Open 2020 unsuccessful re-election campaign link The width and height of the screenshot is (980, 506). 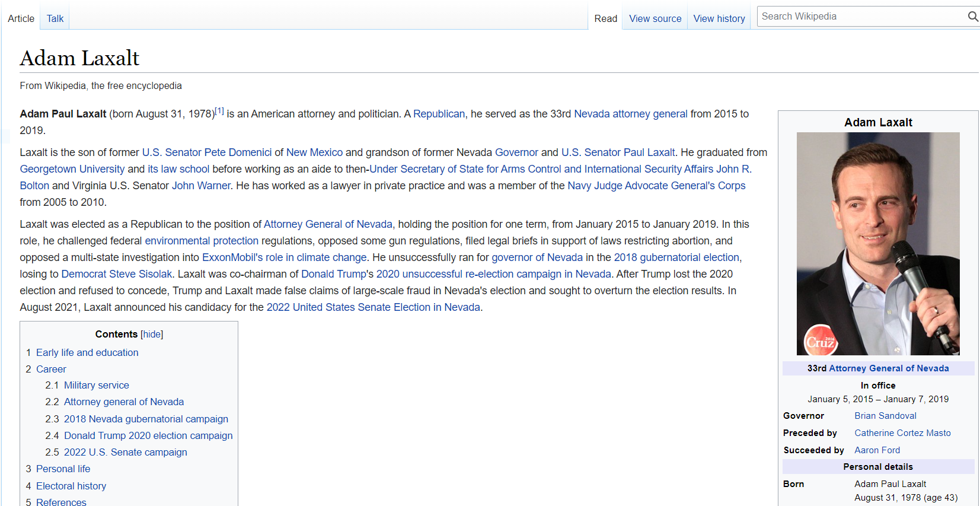tap(493, 274)
